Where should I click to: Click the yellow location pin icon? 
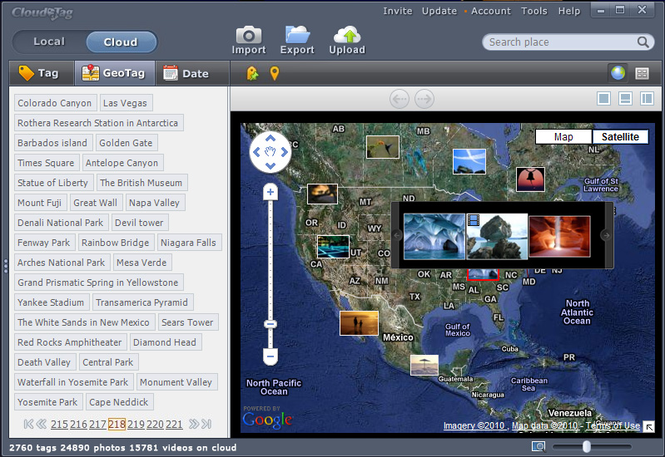[274, 73]
